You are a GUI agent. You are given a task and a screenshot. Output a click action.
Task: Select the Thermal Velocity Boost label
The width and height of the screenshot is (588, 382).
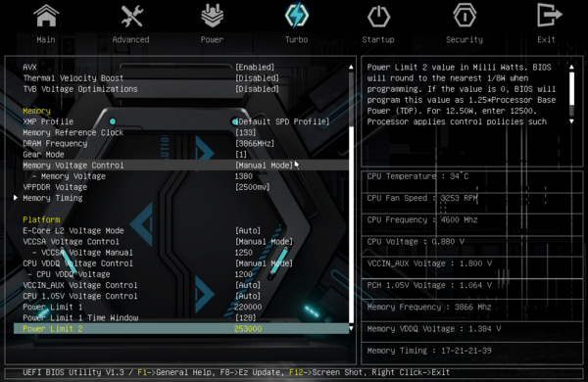click(x=73, y=78)
